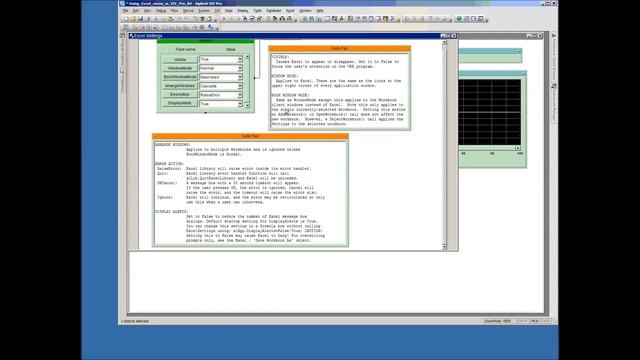This screenshot has height=360, width=640.
Task: Open the System menu
Action: (x=204, y=11)
